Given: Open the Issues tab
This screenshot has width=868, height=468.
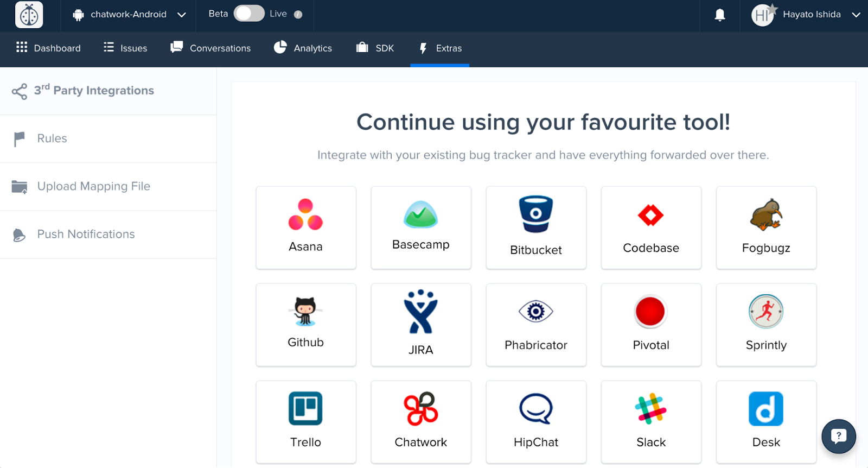Looking at the screenshot, I should (125, 48).
